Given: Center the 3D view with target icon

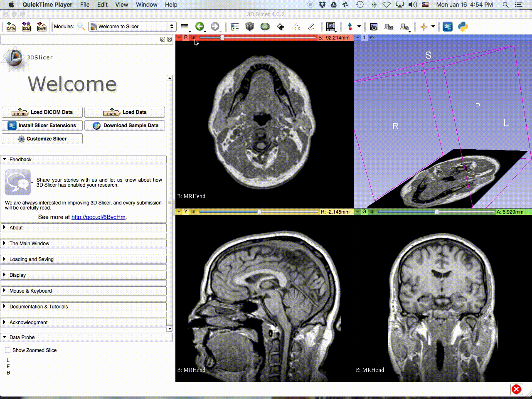Looking at the screenshot, I should tap(372, 37).
